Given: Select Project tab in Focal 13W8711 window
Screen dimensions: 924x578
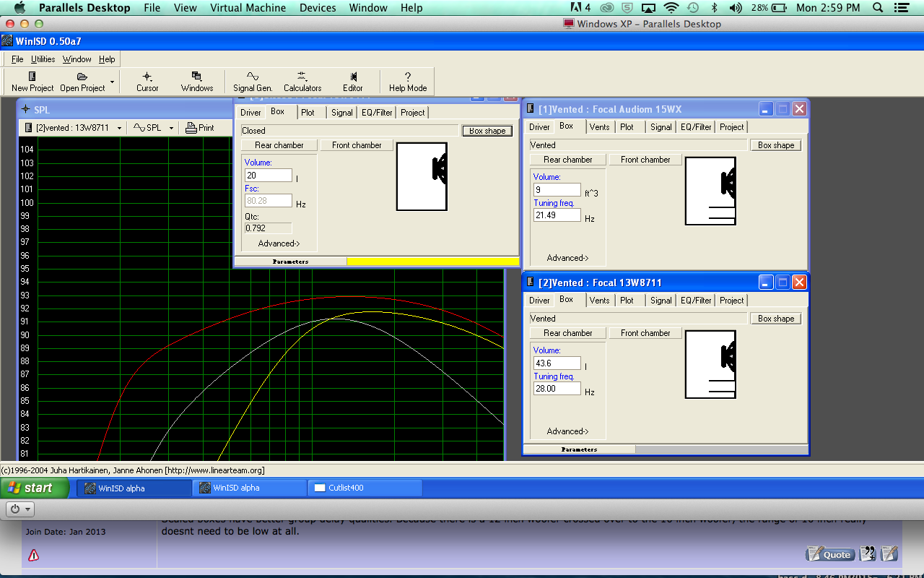Looking at the screenshot, I should click(731, 301).
